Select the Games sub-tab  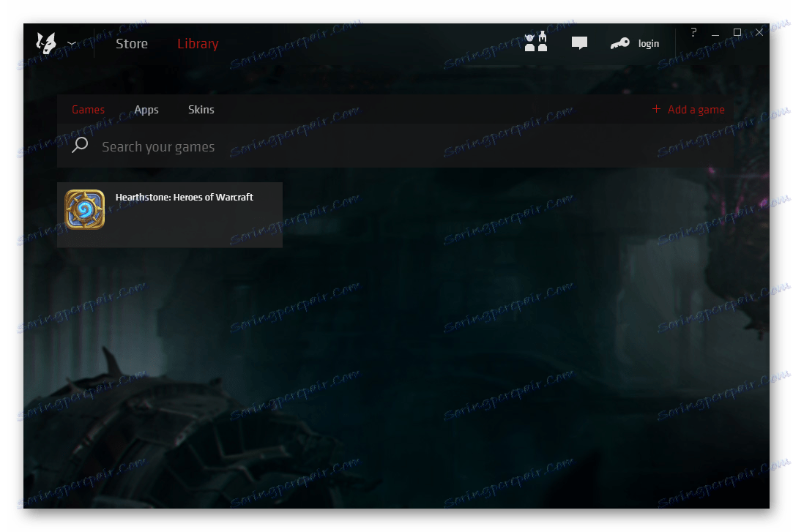(88, 110)
